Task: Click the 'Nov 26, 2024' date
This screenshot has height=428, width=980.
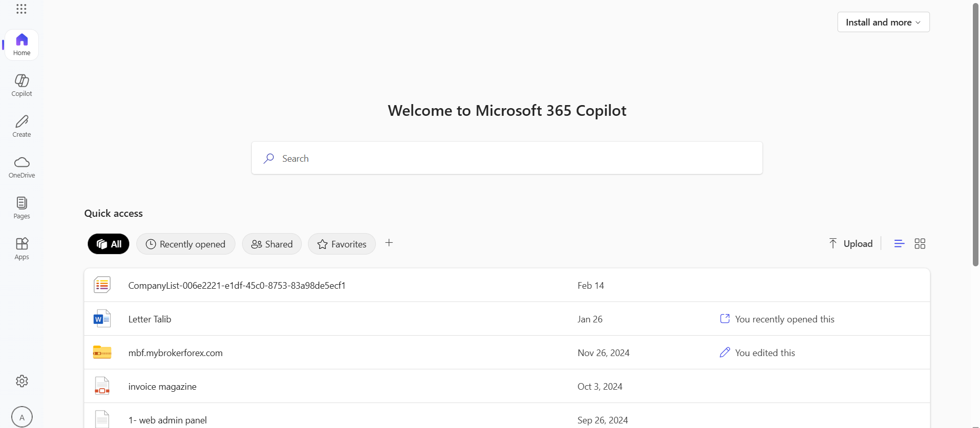Action: click(603, 353)
